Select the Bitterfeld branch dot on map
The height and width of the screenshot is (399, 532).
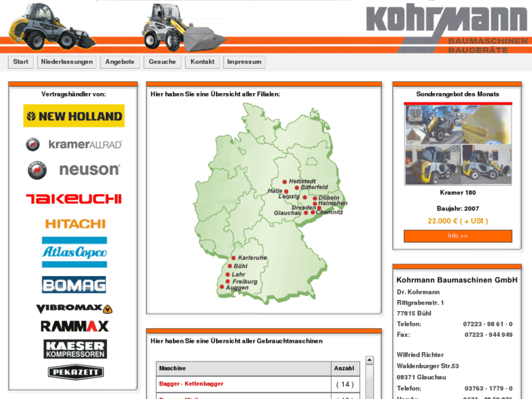click(x=297, y=187)
